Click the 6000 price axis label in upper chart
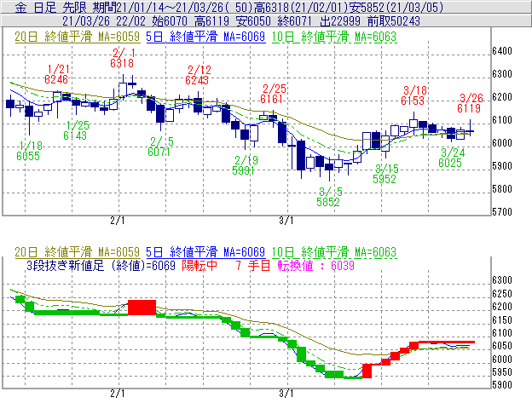 pyautogui.click(x=502, y=143)
